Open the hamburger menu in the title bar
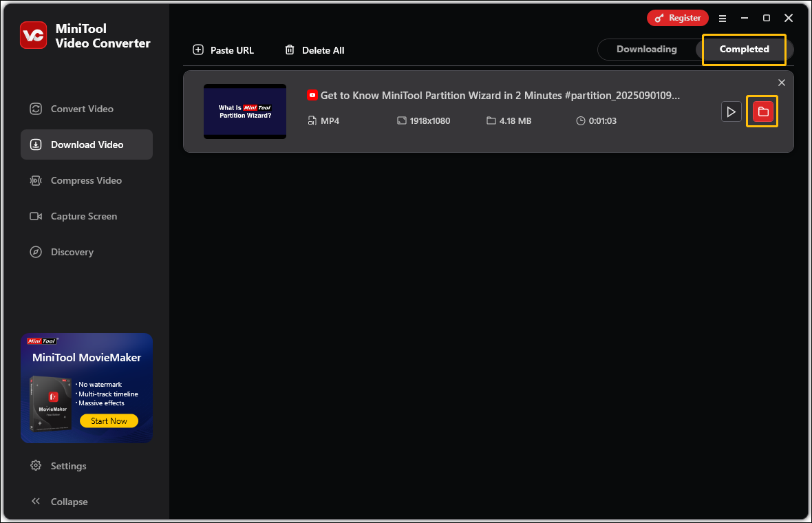812x523 pixels. pos(723,19)
